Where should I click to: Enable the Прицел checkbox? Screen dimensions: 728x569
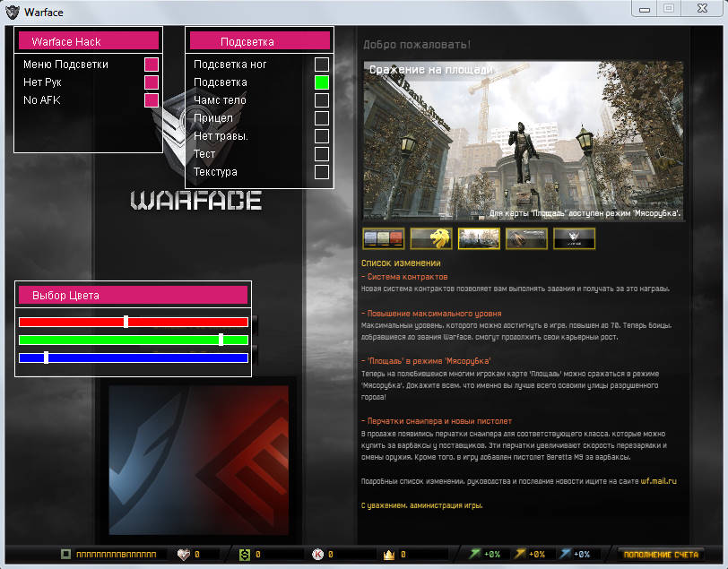(x=322, y=118)
